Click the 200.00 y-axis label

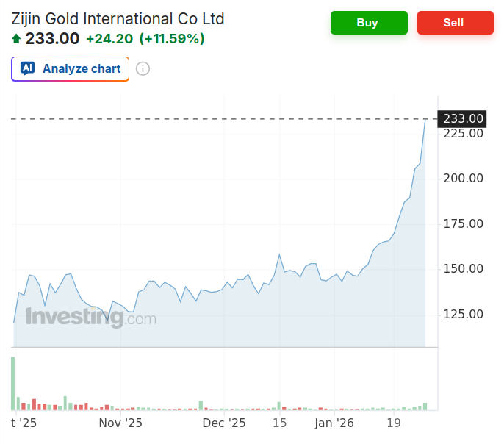(x=463, y=178)
